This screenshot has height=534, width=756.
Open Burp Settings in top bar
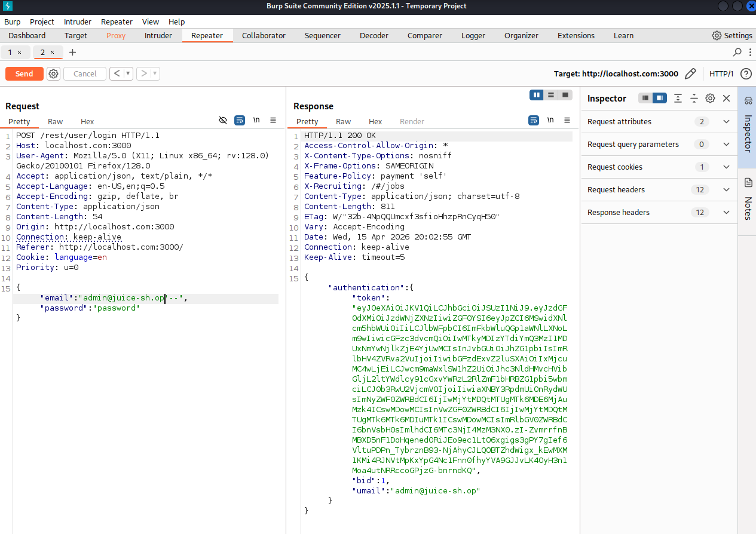click(732, 35)
